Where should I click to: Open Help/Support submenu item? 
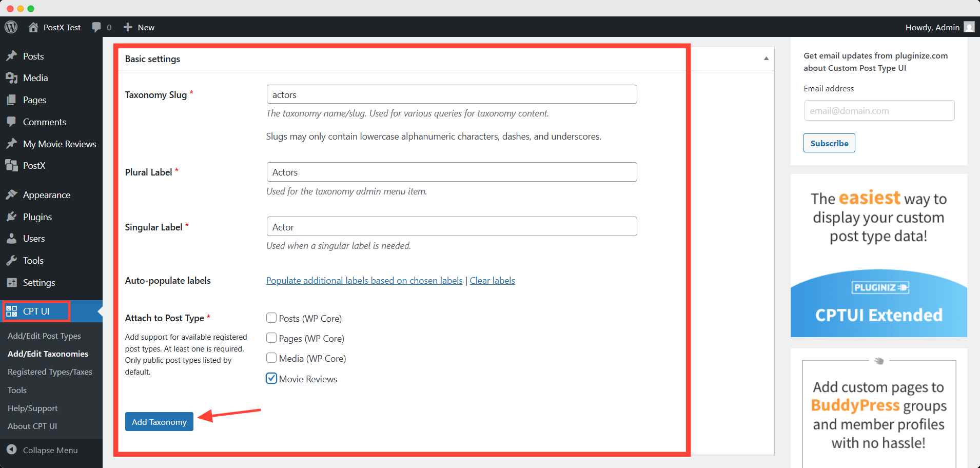[x=32, y=408]
